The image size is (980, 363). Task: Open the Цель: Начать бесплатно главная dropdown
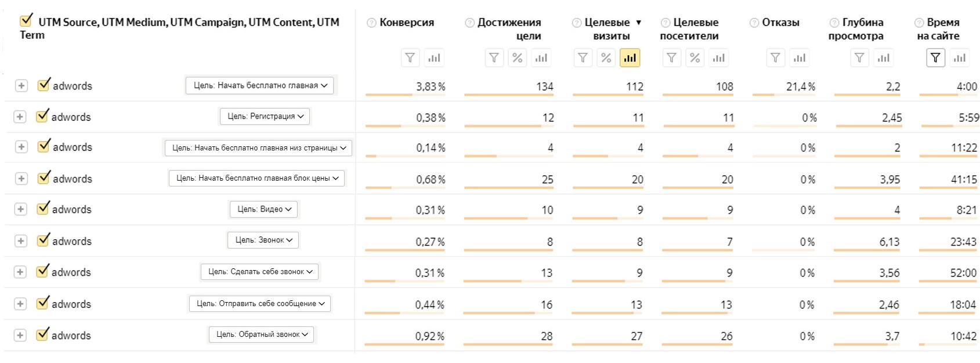(x=261, y=85)
